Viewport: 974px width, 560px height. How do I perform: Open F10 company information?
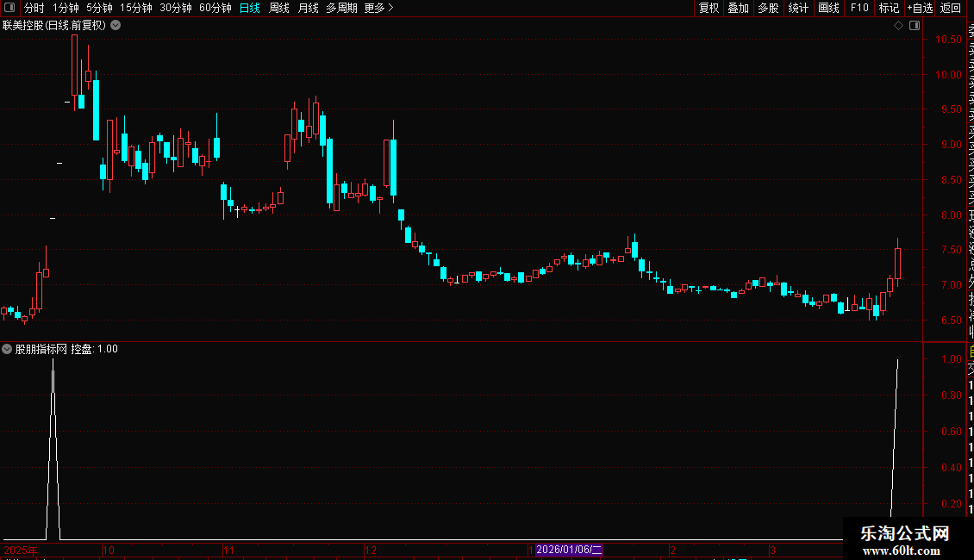[859, 8]
